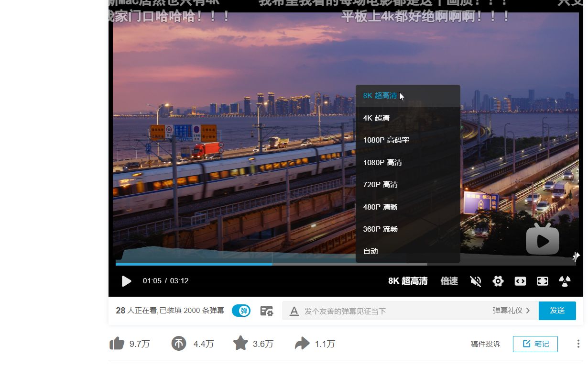Select 自动 quality option

coord(370,251)
